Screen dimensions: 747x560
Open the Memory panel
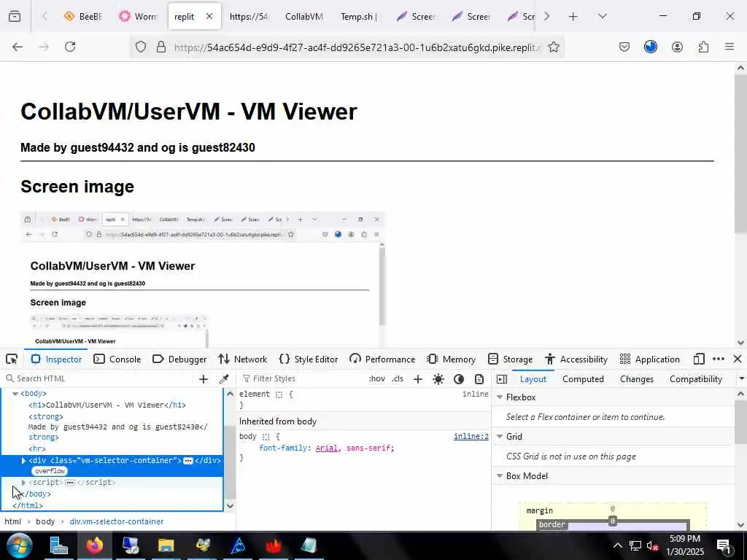coord(452,359)
